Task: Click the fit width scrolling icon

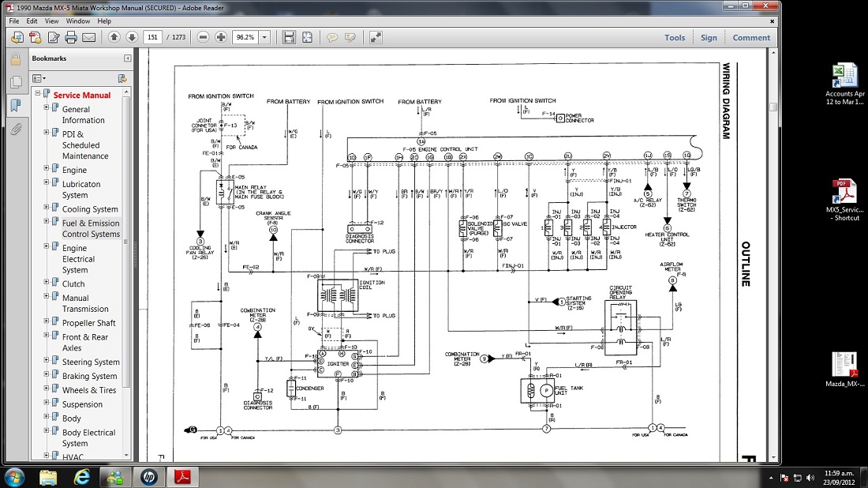Action: click(289, 38)
